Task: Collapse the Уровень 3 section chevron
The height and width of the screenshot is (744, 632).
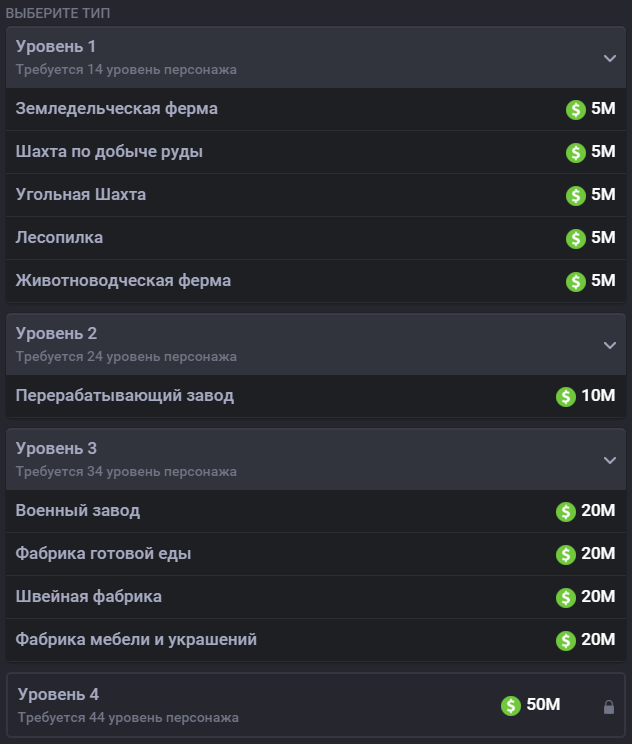Action: tap(609, 460)
